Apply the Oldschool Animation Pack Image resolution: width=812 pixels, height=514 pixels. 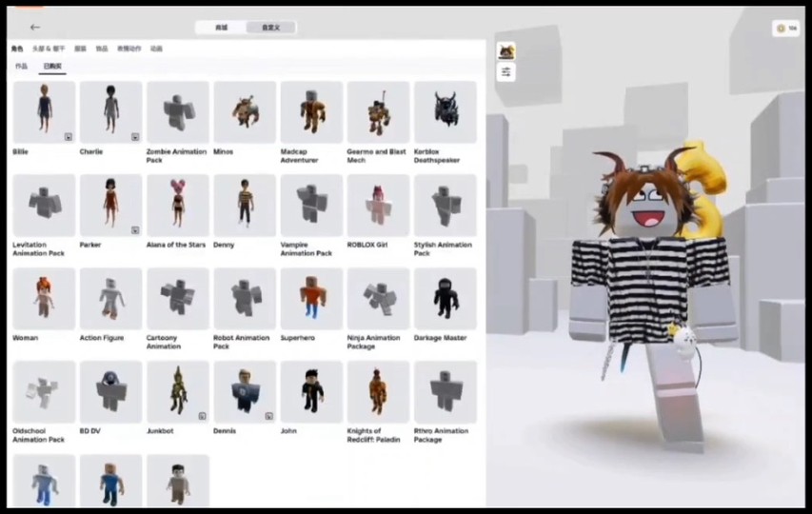point(44,392)
